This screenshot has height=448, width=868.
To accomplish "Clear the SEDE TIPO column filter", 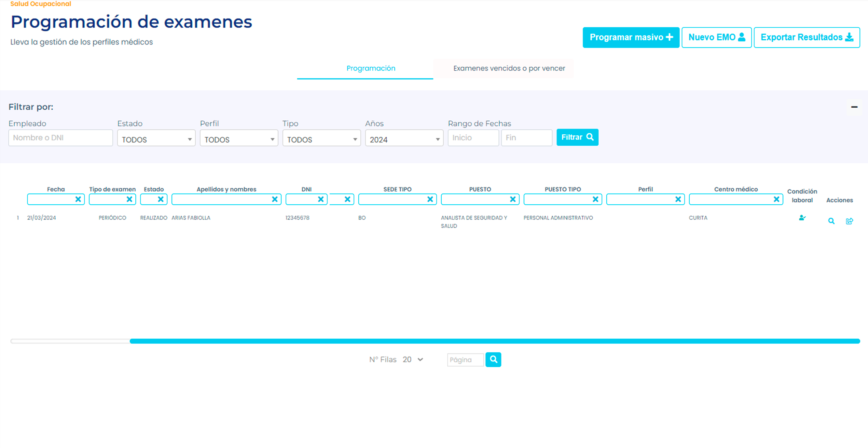I will coord(430,199).
